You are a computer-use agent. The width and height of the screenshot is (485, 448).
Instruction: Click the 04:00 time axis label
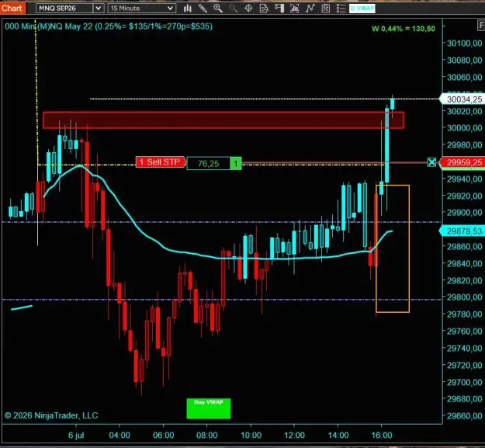click(x=120, y=436)
